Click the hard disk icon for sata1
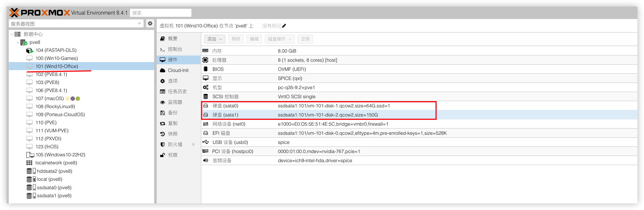Viewport: 644px width, 210px height. tap(206, 115)
